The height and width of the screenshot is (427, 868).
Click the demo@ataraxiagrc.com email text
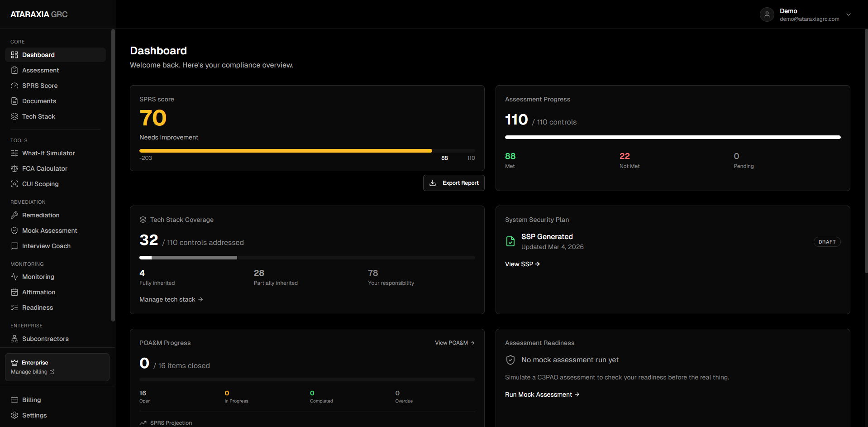click(x=809, y=19)
